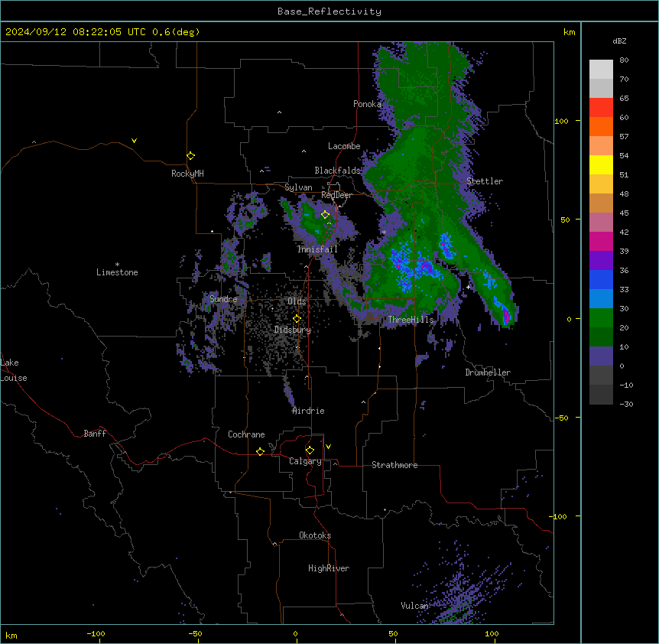Click the yellow diamond marker above Calgary label
Image resolution: width=659 pixels, height=644 pixels.
[x=310, y=450]
